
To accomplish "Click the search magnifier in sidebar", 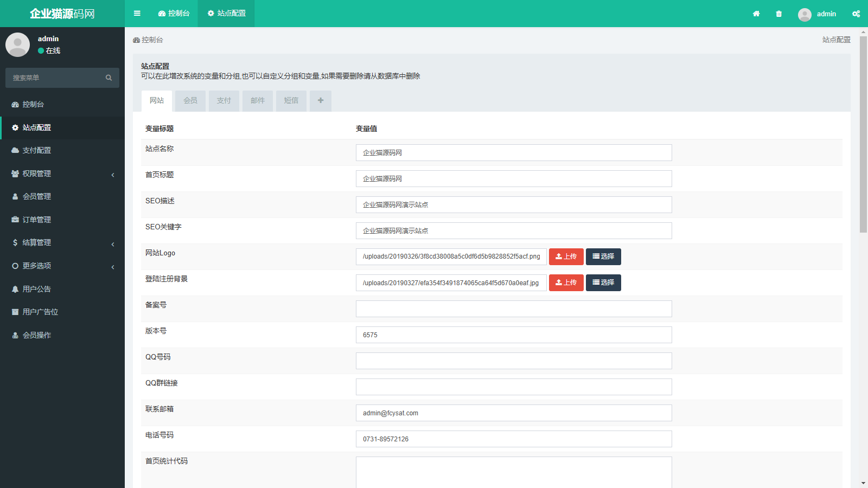I will point(108,78).
